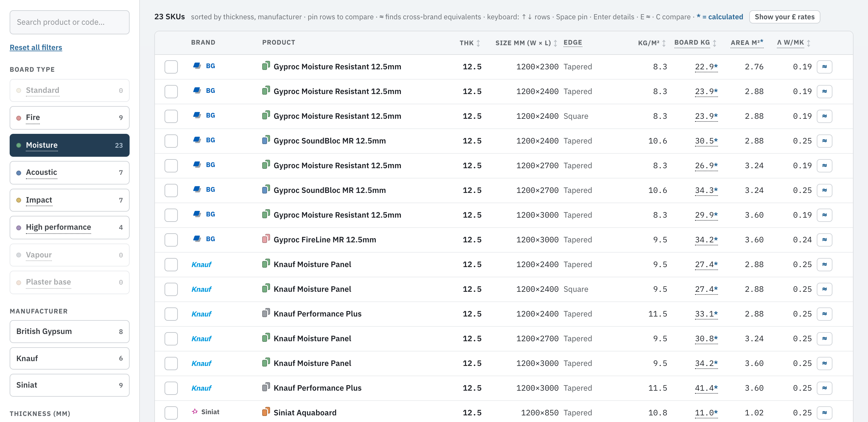Sort the table by λ W/MK column
868x422 pixels.
(793, 43)
